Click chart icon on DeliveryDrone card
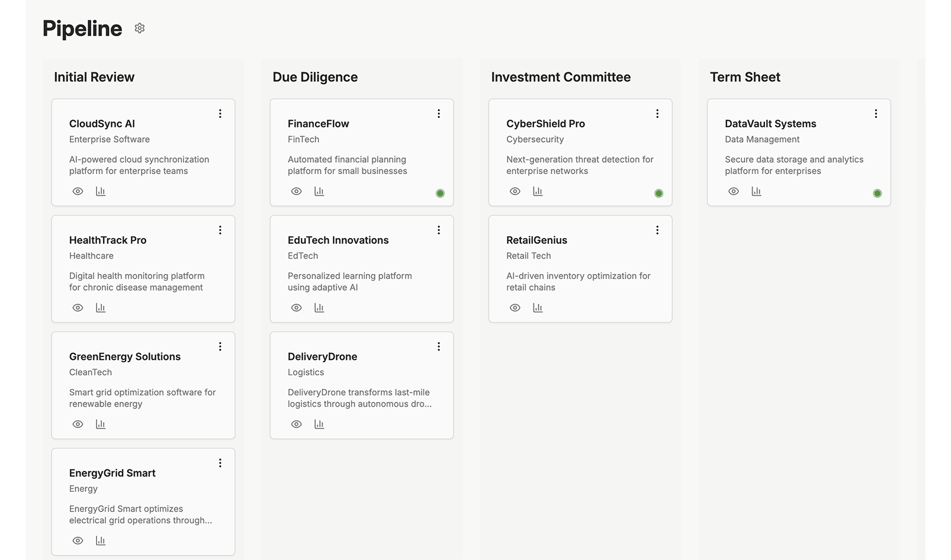 pos(319,424)
